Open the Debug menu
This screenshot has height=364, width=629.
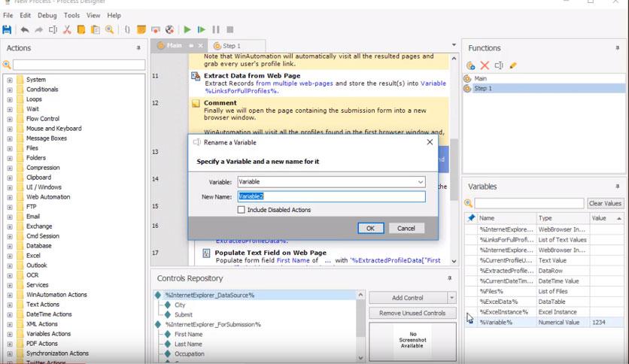pyautogui.click(x=47, y=15)
